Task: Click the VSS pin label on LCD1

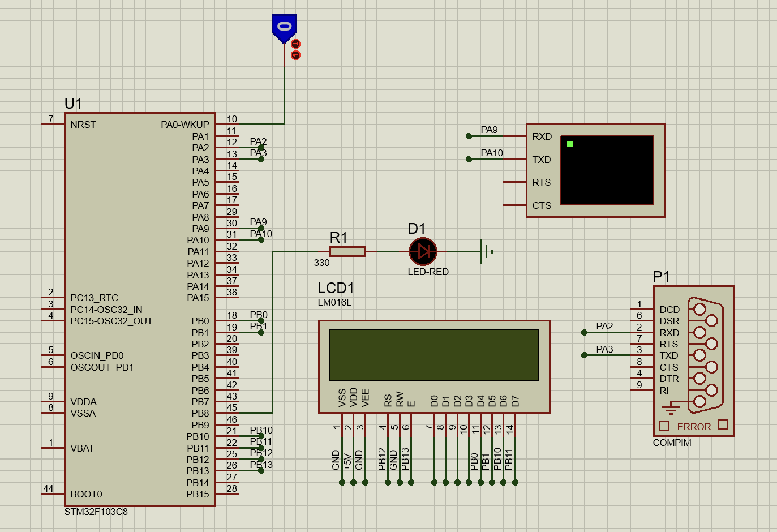Action: click(342, 398)
